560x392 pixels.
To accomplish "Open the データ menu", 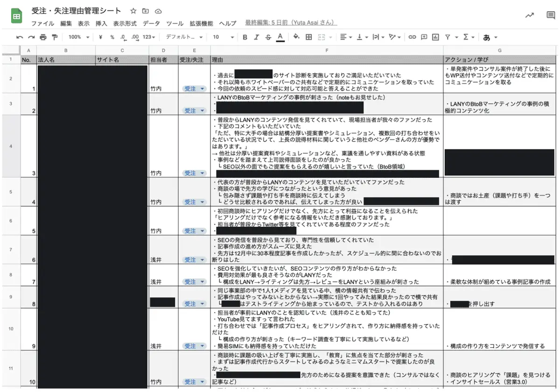I will 151,23.
